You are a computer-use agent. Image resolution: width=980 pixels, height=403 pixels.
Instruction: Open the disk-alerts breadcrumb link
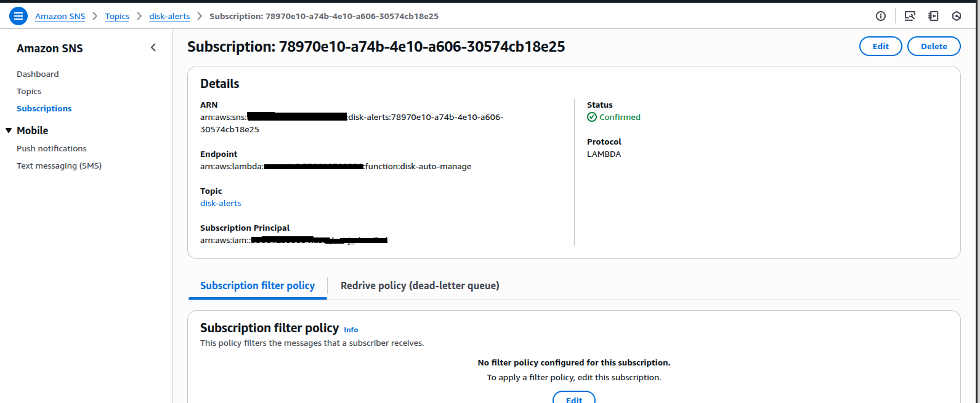click(x=169, y=16)
